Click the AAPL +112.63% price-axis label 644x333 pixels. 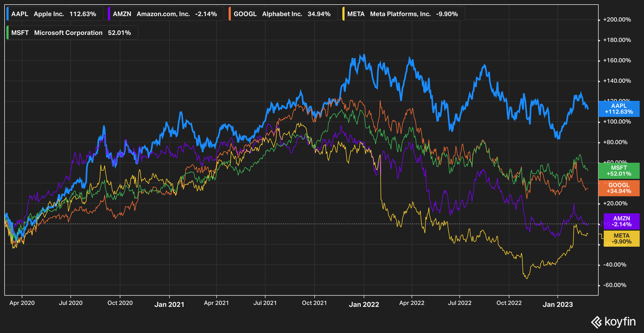coord(619,109)
